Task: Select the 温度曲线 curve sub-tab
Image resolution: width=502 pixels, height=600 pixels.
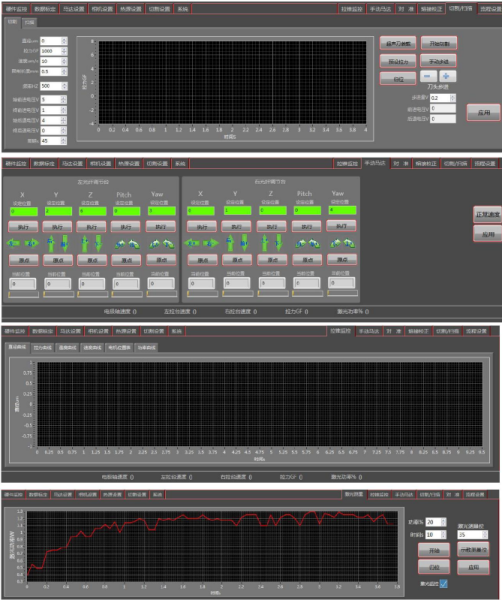Action: coord(67,347)
